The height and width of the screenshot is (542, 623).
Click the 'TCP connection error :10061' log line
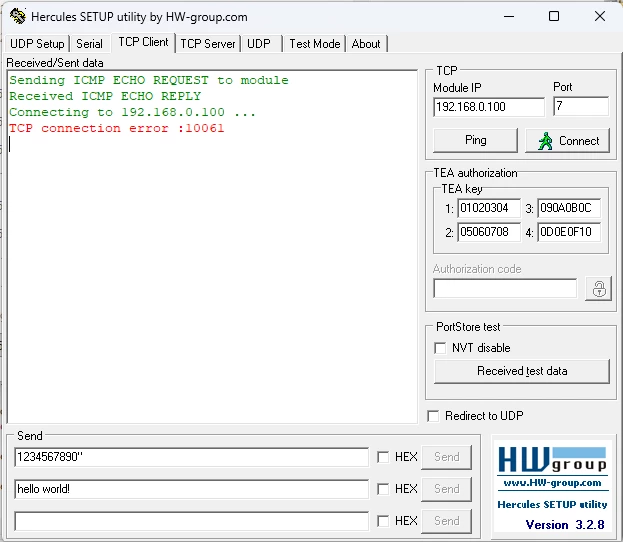[x=116, y=128]
